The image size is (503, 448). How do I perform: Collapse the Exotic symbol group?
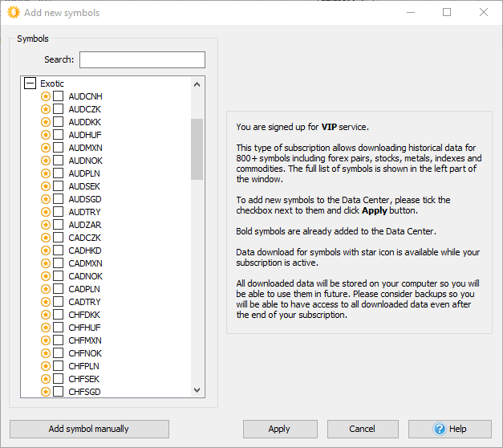coord(30,83)
